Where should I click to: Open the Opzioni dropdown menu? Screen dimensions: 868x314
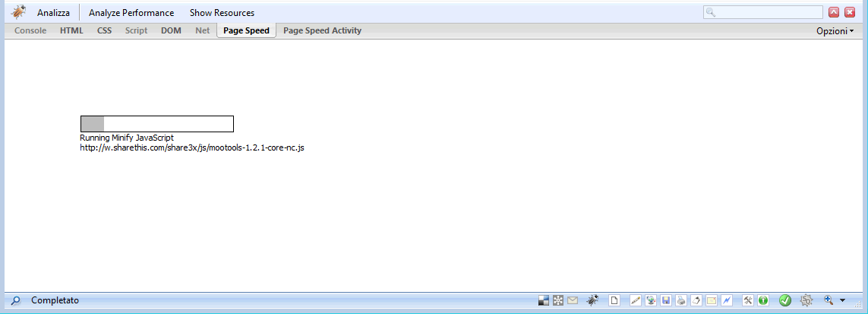coord(835,31)
